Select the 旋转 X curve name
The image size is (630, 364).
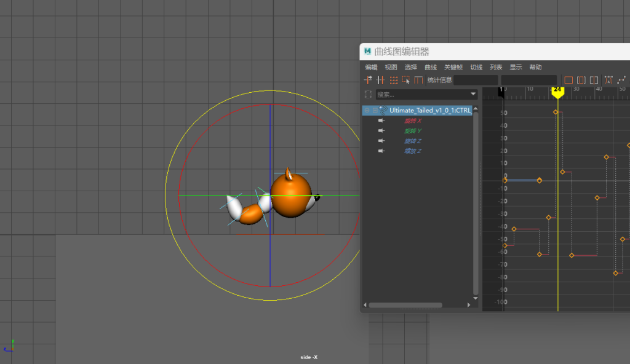[413, 121]
